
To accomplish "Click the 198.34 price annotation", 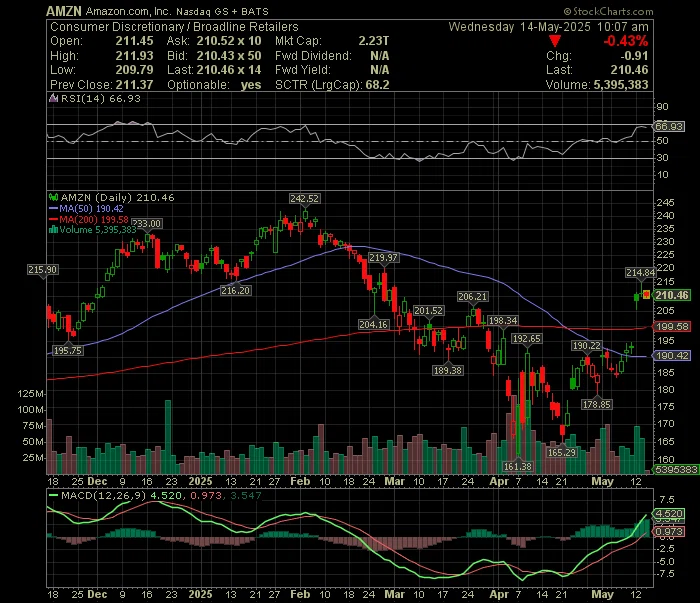I will pos(503,320).
